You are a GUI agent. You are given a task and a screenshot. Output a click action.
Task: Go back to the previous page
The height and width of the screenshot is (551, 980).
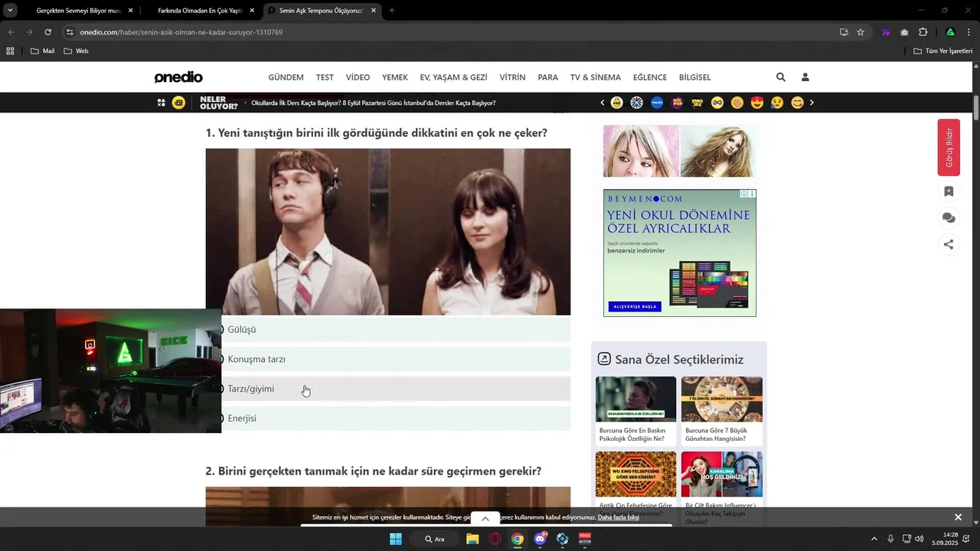11,32
